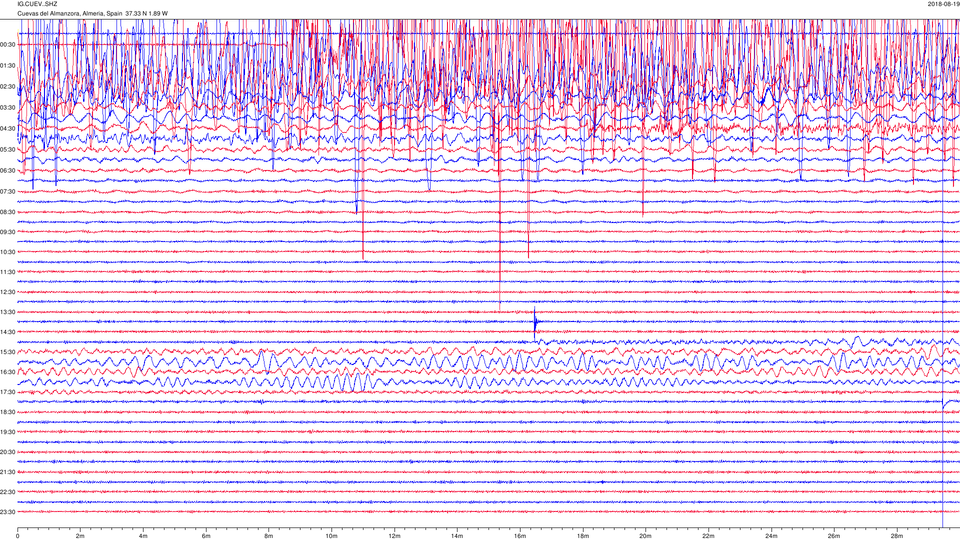Select the 23:30 time label

click(7, 512)
